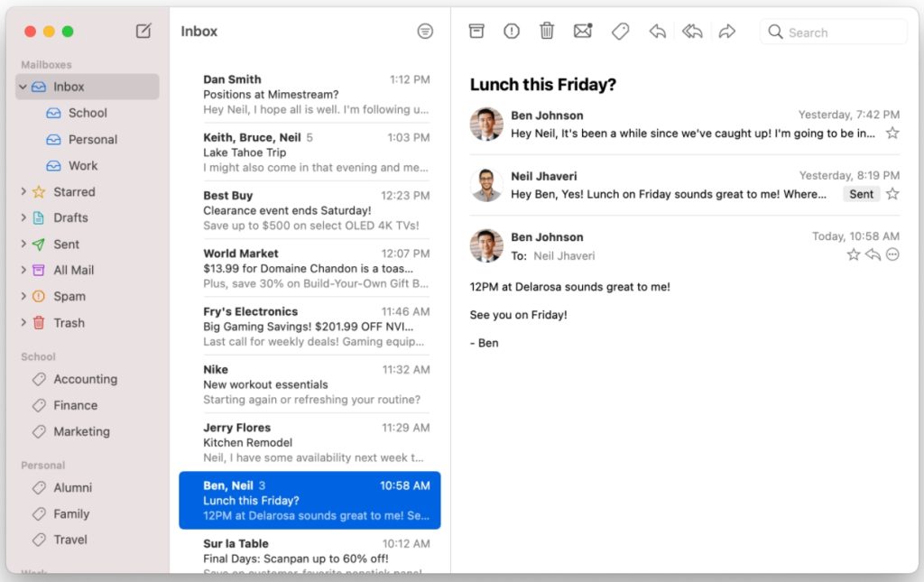Select the Inbox mailbox
Viewport: 924px width, 582px height.
88,87
